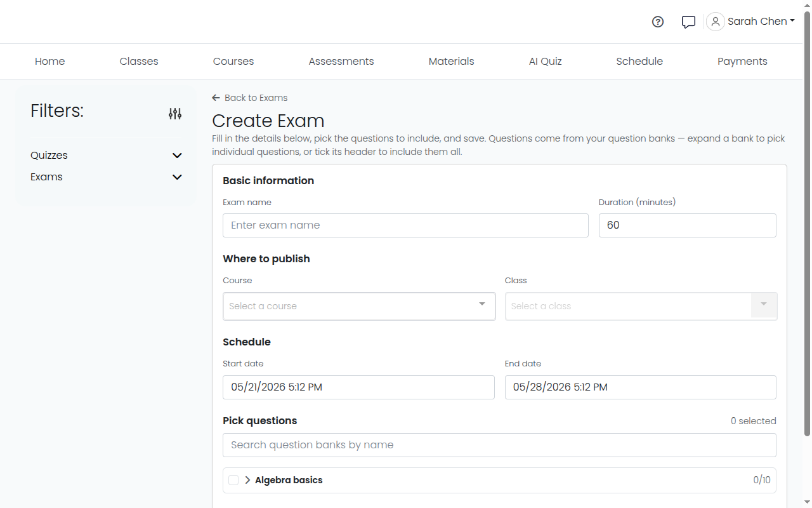Image resolution: width=812 pixels, height=508 pixels.
Task: Open the Select a course dropdown
Action: (x=359, y=306)
